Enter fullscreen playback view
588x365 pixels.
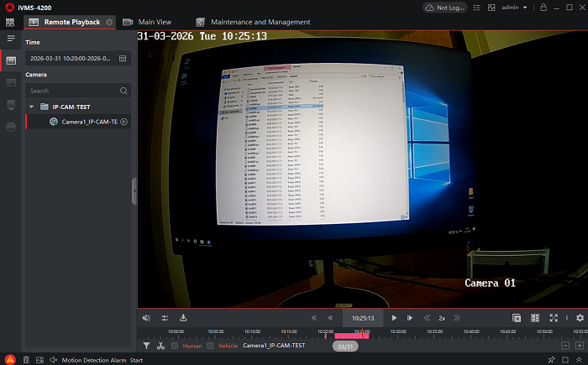tap(554, 318)
